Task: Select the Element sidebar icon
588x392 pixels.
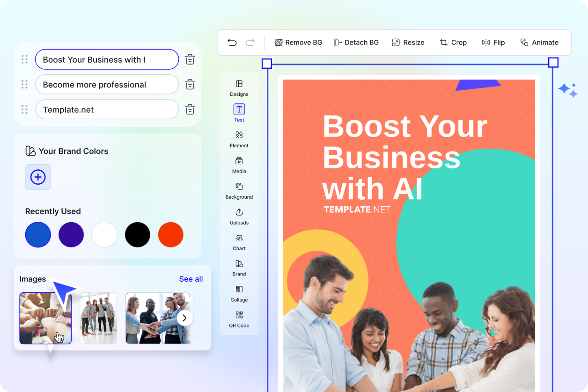Action: click(x=239, y=139)
